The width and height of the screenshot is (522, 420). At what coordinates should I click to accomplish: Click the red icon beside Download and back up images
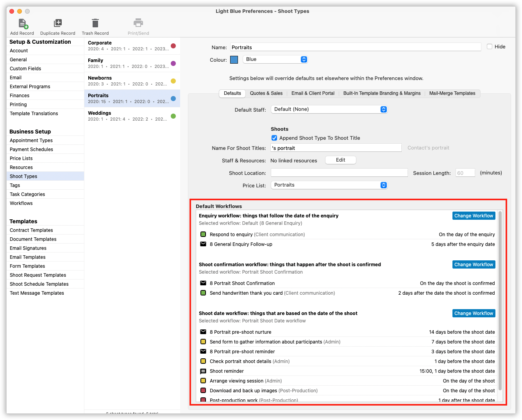coord(203,390)
